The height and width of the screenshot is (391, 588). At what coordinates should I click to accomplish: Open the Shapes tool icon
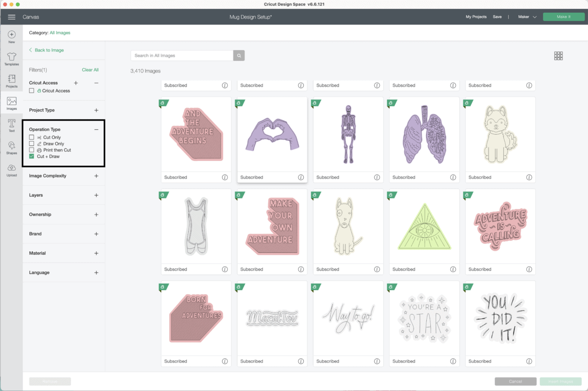point(12,146)
